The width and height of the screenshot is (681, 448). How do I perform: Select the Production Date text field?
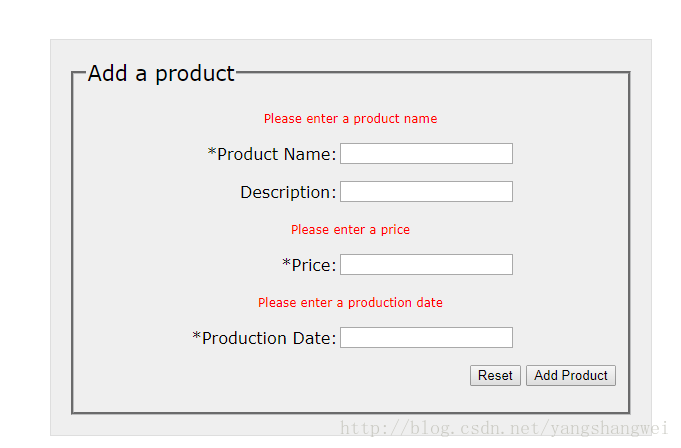426,338
